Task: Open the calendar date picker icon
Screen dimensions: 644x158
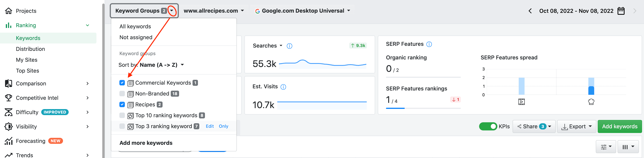Action: click(x=621, y=11)
